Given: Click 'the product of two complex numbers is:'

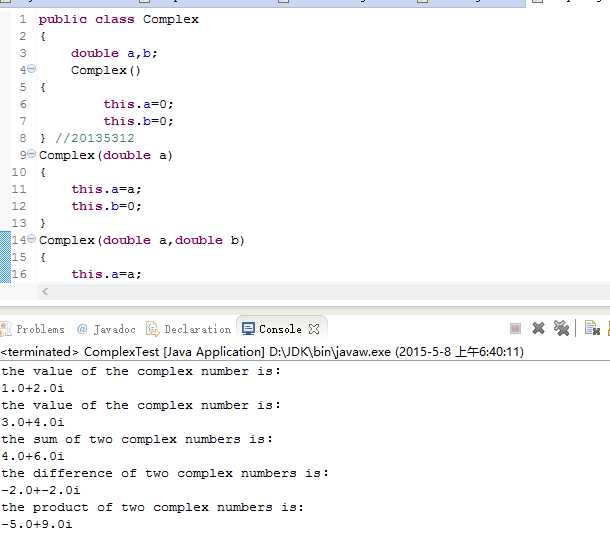Looking at the screenshot, I should pyautogui.click(x=152, y=507).
